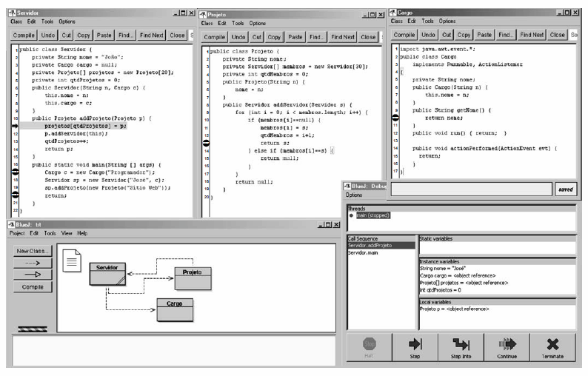Click the Projeto window title icon
The width and height of the screenshot is (588, 376).
pos(203,15)
